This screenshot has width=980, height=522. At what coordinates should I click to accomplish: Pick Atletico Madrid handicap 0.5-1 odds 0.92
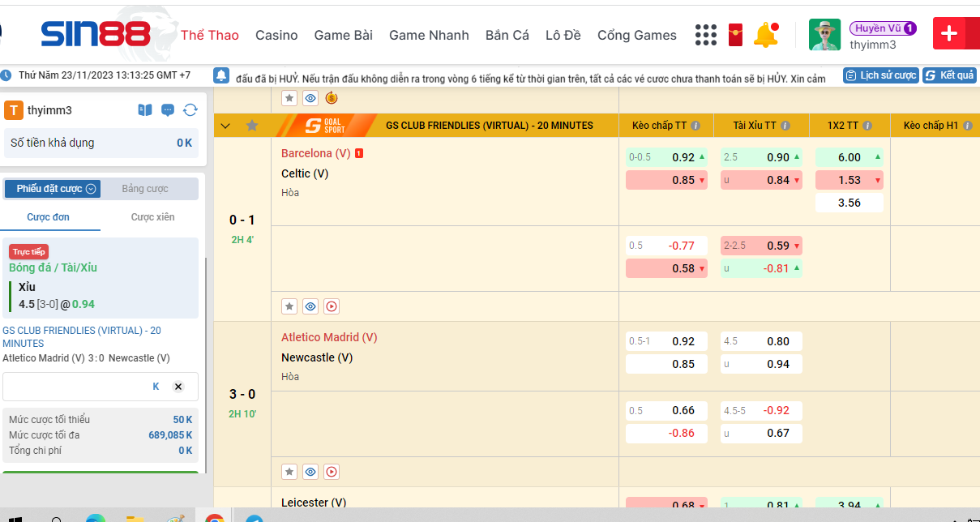coord(666,341)
